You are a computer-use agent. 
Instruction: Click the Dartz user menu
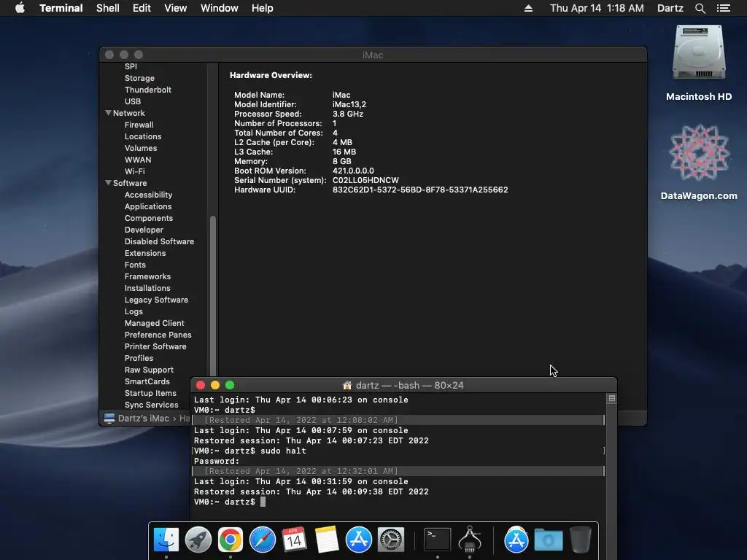pyautogui.click(x=670, y=8)
